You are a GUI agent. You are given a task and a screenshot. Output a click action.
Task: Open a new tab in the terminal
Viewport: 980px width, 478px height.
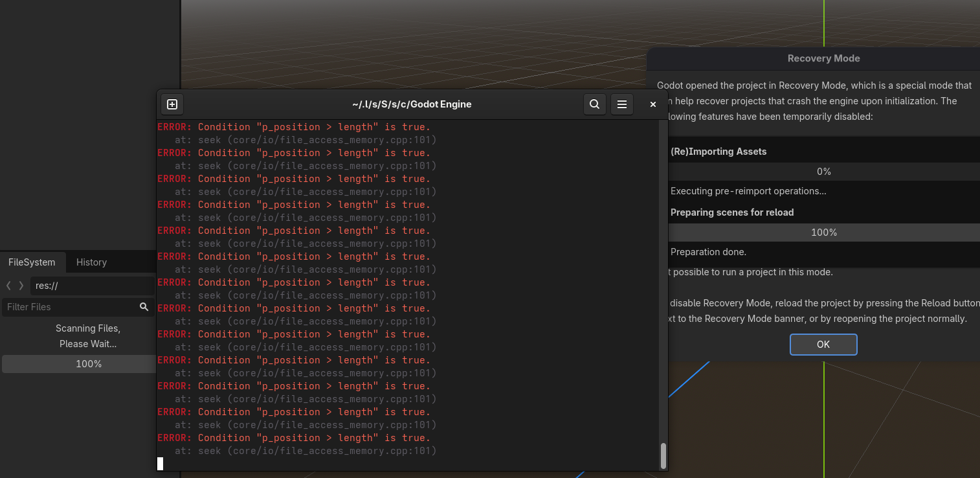coord(172,104)
